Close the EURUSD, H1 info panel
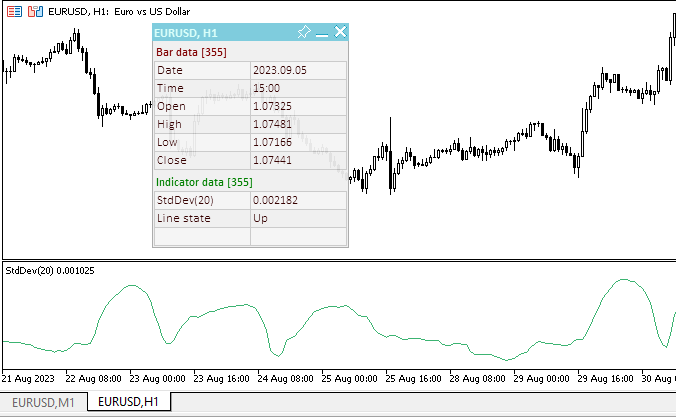 click(341, 31)
